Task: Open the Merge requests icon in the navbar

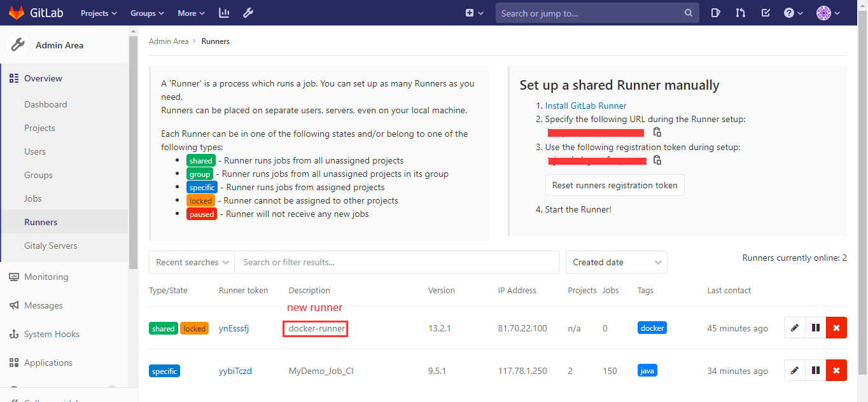Action: [741, 13]
